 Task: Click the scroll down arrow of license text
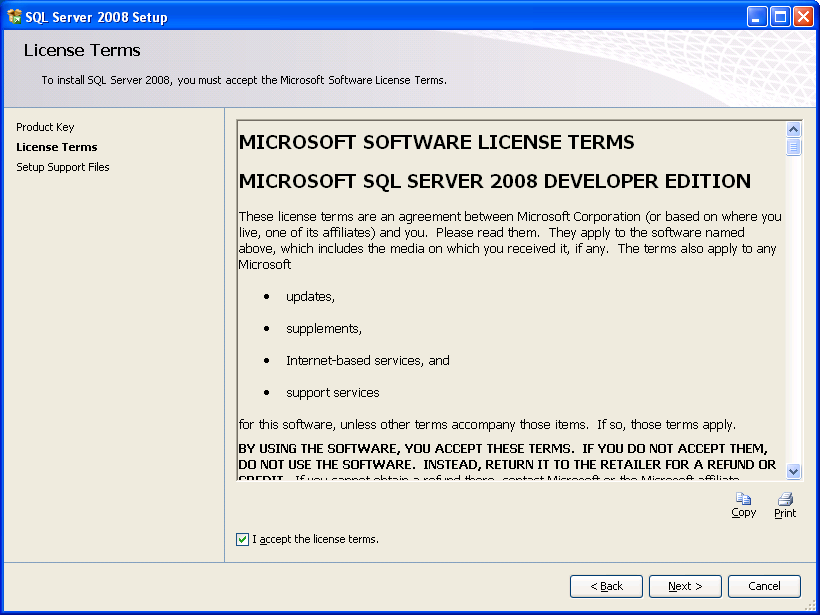tap(793, 471)
